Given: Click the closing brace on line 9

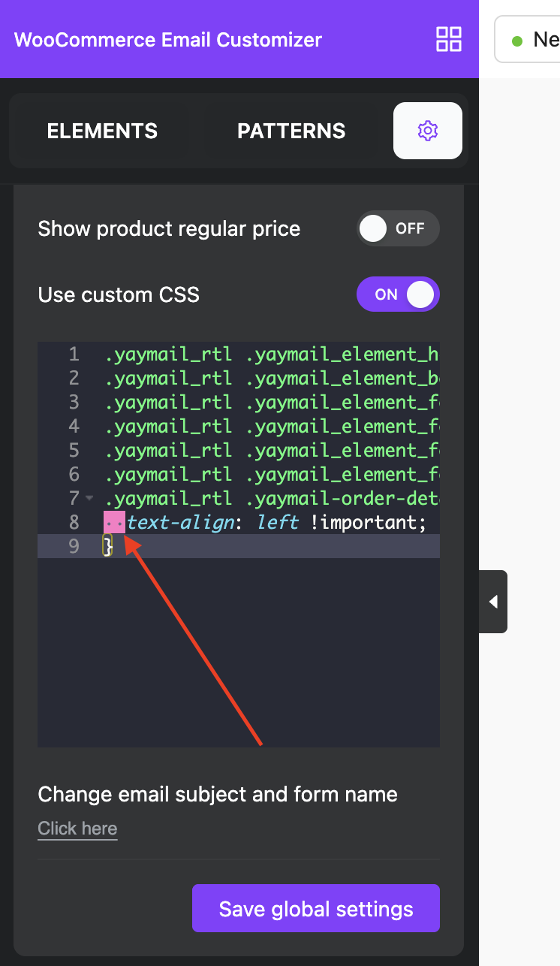Looking at the screenshot, I should [108, 546].
